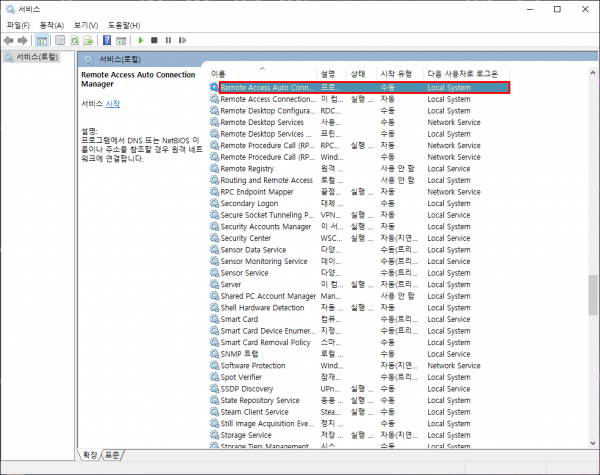Click the Back arrow in the toolbar
This screenshot has height=475, width=600.
[x=9, y=40]
